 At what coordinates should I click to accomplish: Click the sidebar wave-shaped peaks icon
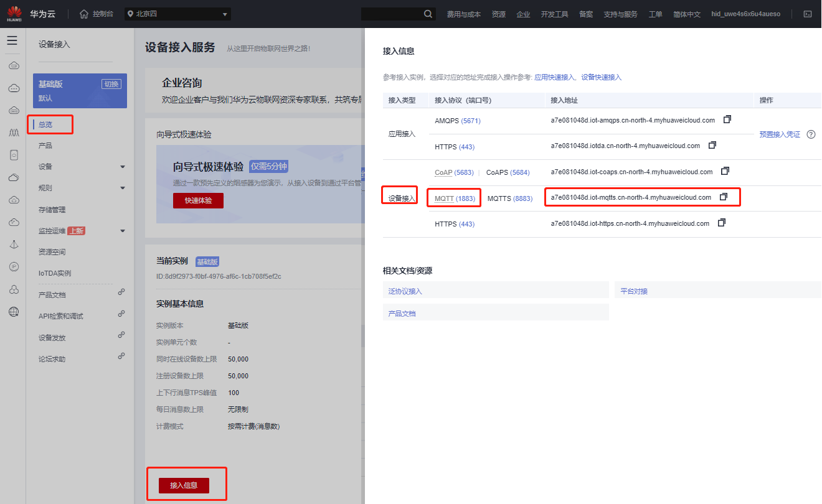point(13,133)
